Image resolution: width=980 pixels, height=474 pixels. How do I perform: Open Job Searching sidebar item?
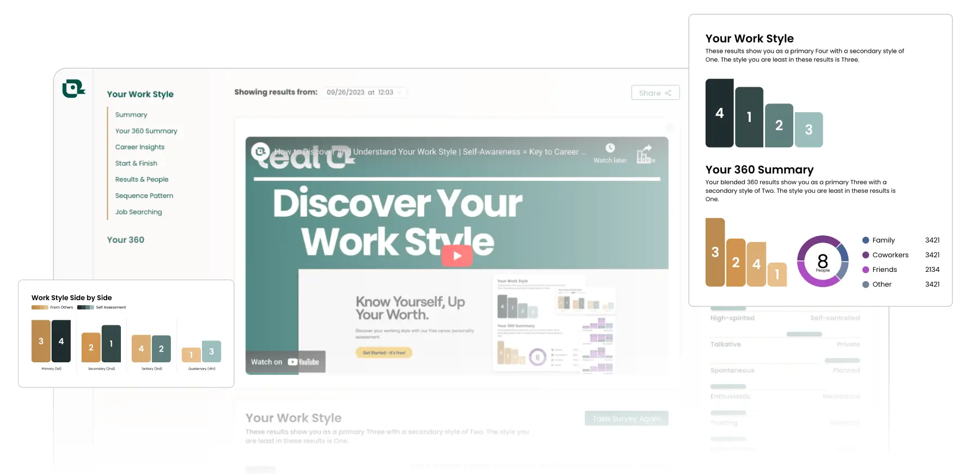pyautogui.click(x=138, y=212)
